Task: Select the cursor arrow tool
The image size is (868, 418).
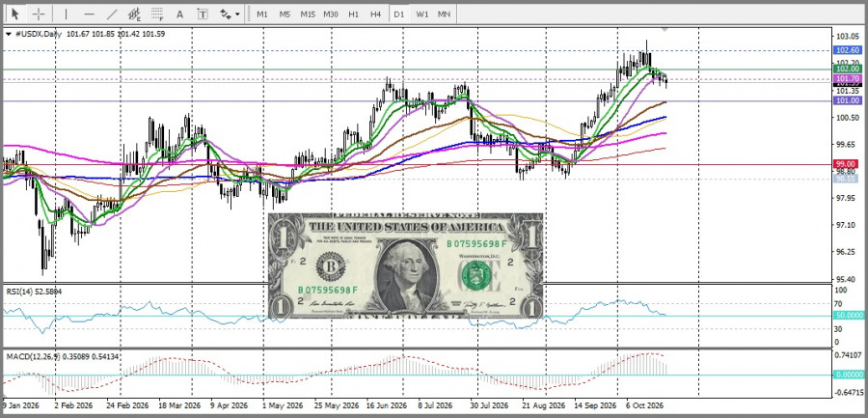Action: pos(15,14)
